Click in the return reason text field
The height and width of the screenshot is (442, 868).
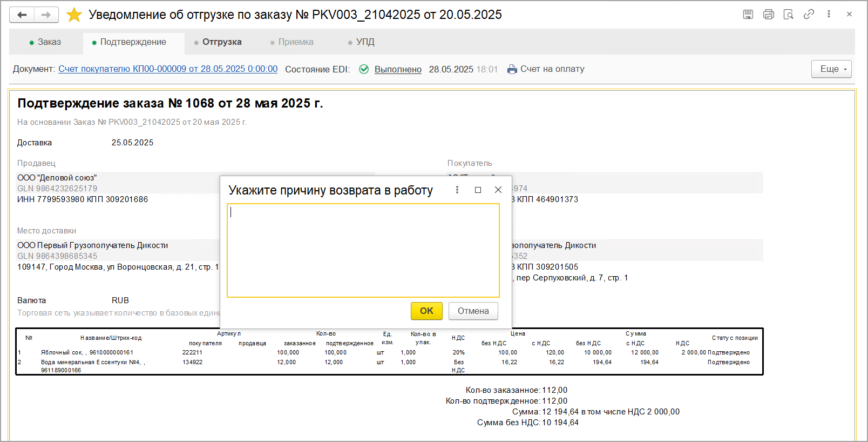click(363, 250)
